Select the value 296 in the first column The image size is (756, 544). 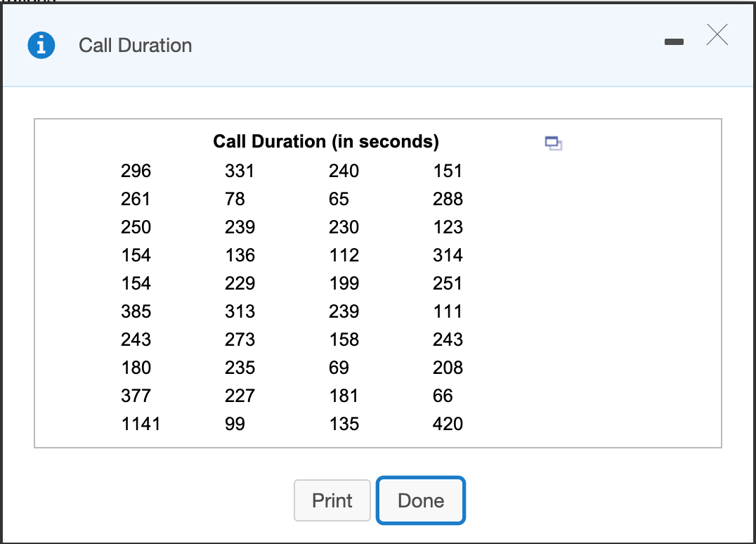pos(136,171)
